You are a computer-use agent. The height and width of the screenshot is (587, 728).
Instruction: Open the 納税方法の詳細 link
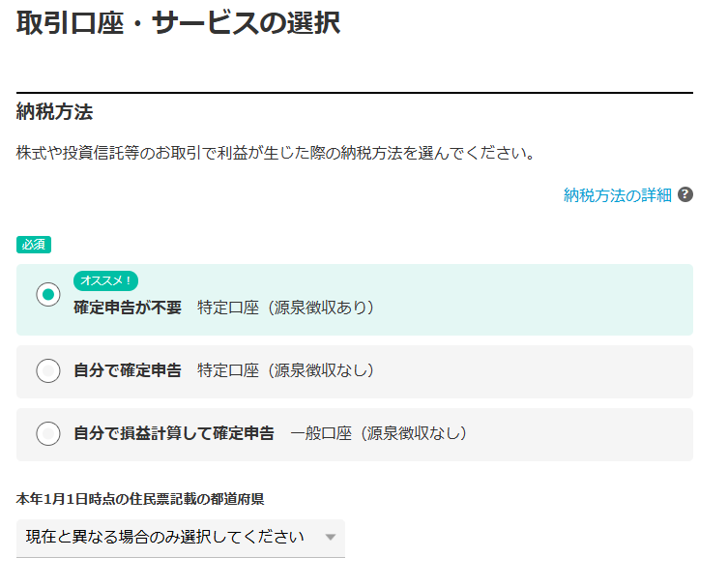617,195
